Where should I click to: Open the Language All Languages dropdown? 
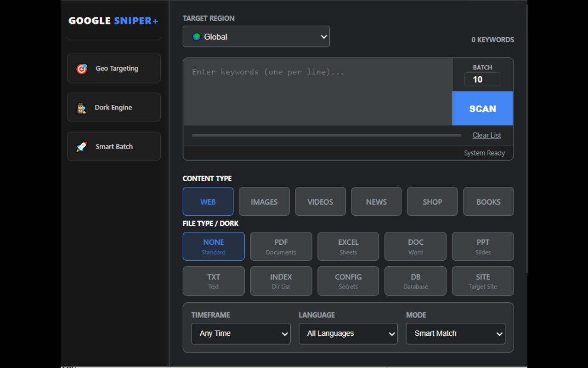348,333
